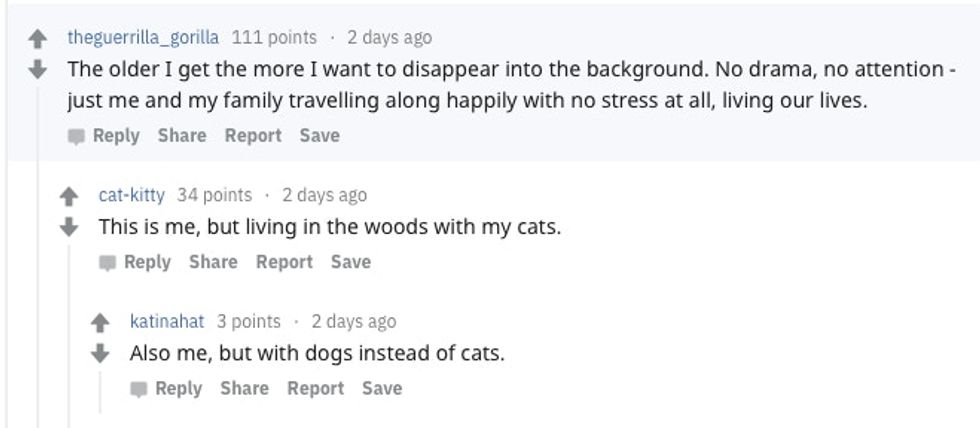Downvote katinahat's comment
Viewport: 980px width, 428px height.
point(100,352)
